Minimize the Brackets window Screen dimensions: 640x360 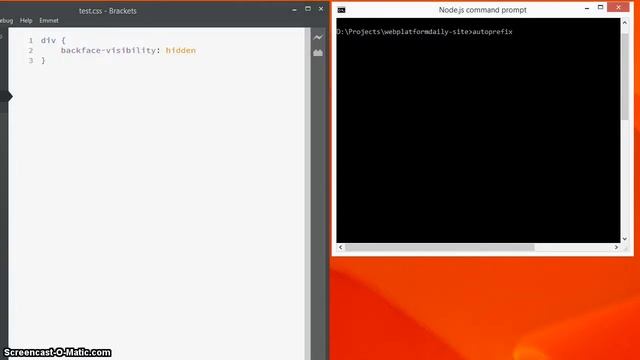[295, 9]
